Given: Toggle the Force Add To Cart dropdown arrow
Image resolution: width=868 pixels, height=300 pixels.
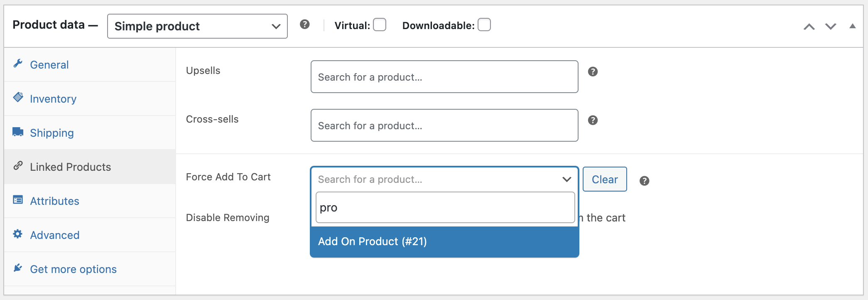Looking at the screenshot, I should (x=567, y=180).
